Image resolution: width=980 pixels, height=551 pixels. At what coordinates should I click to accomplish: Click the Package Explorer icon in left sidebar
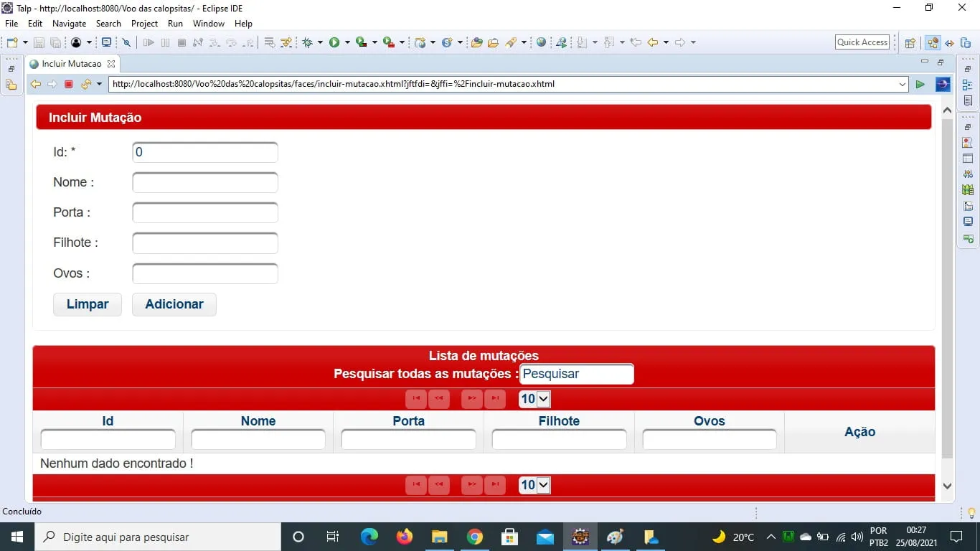coord(11,85)
